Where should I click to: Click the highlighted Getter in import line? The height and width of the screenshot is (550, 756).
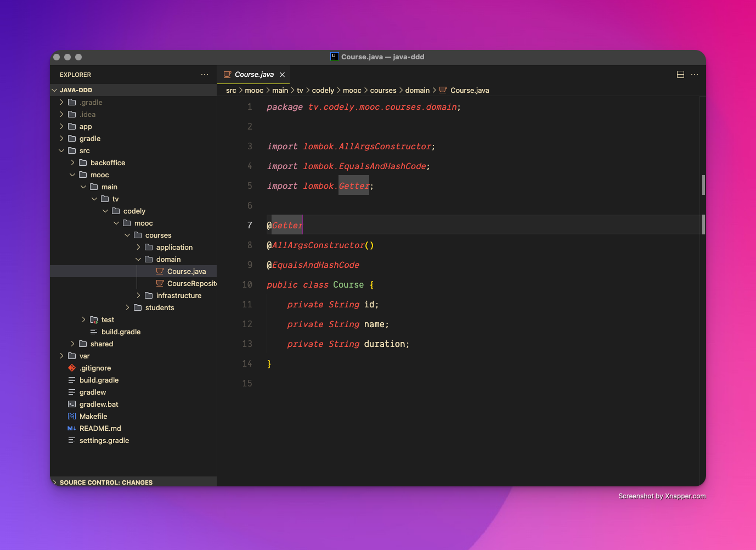click(x=354, y=186)
